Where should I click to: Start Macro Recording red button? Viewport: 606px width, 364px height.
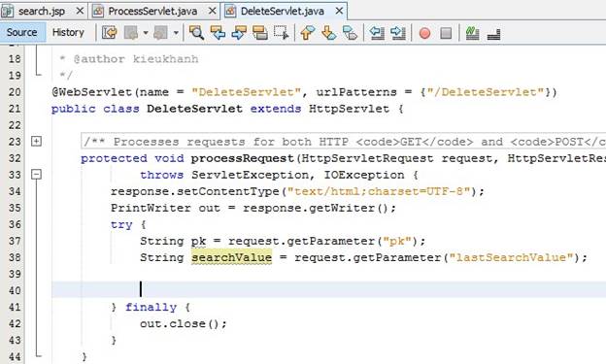click(424, 33)
